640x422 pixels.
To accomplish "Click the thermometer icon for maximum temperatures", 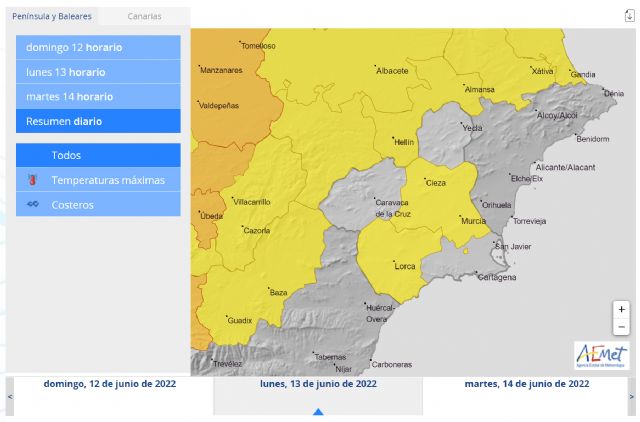I will pos(32,180).
